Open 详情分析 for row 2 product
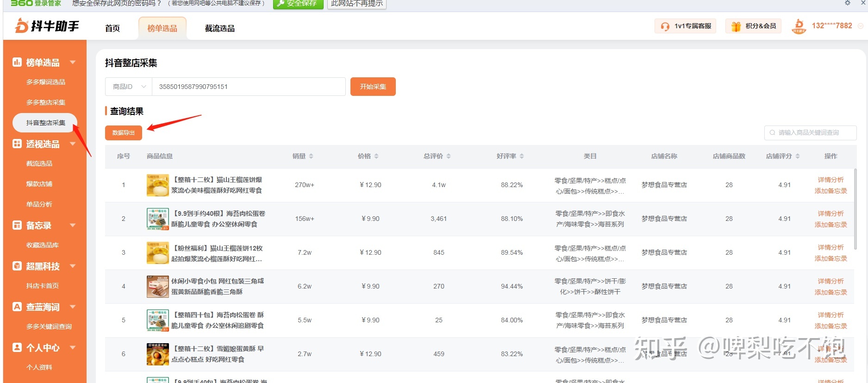The width and height of the screenshot is (868, 383). (831, 213)
